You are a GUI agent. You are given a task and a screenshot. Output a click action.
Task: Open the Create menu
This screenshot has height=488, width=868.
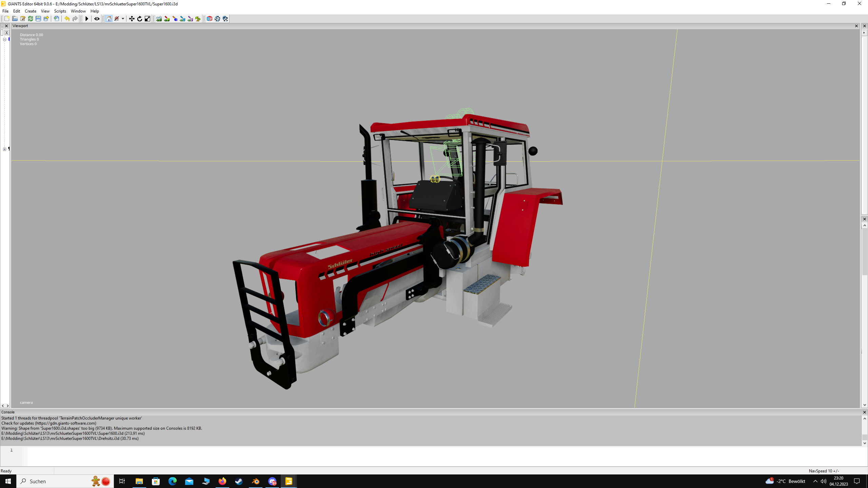click(x=30, y=11)
